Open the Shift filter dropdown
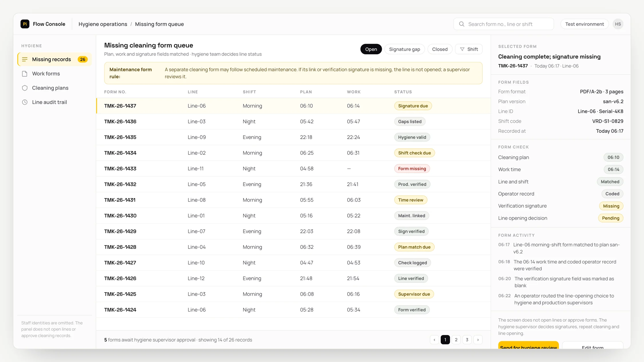Viewport: 644px width, 362px height. 469,49
